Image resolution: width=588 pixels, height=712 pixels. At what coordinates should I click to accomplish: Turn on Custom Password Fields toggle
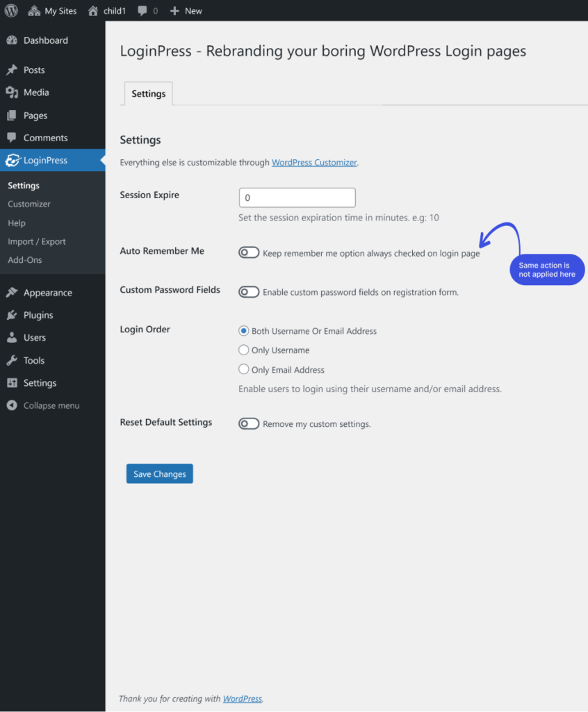click(249, 291)
